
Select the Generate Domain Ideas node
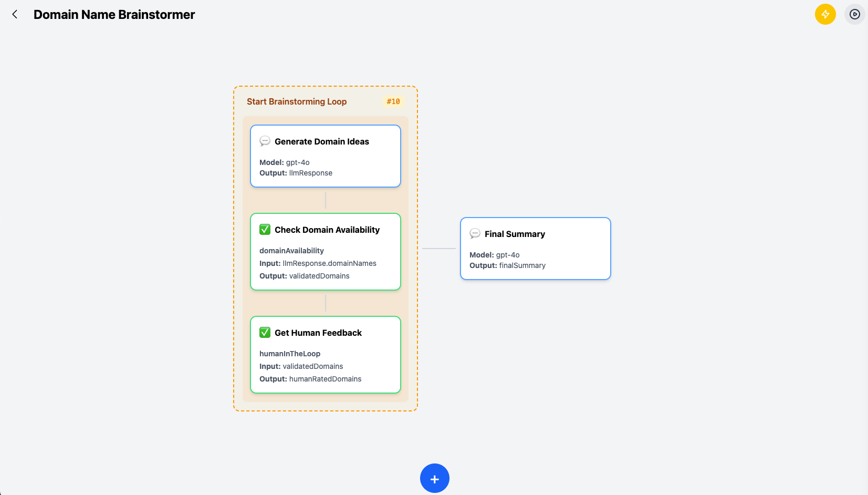(x=325, y=156)
